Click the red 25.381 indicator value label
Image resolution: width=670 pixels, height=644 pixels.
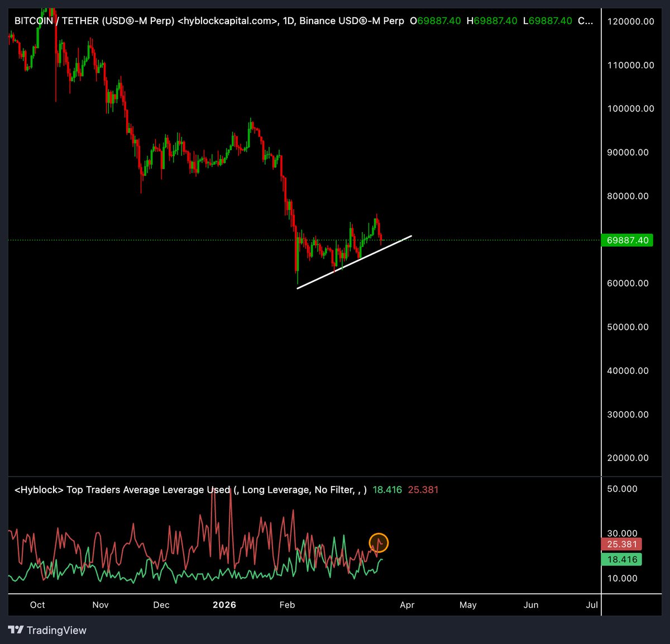point(622,544)
